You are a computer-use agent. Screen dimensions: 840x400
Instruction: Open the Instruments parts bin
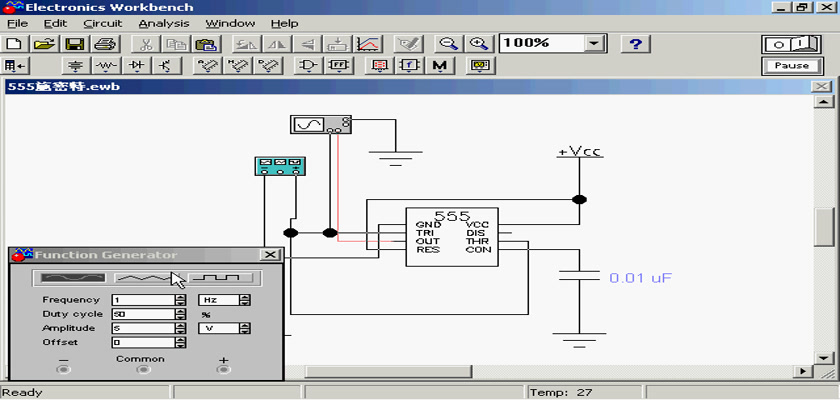pyautogui.click(x=481, y=66)
